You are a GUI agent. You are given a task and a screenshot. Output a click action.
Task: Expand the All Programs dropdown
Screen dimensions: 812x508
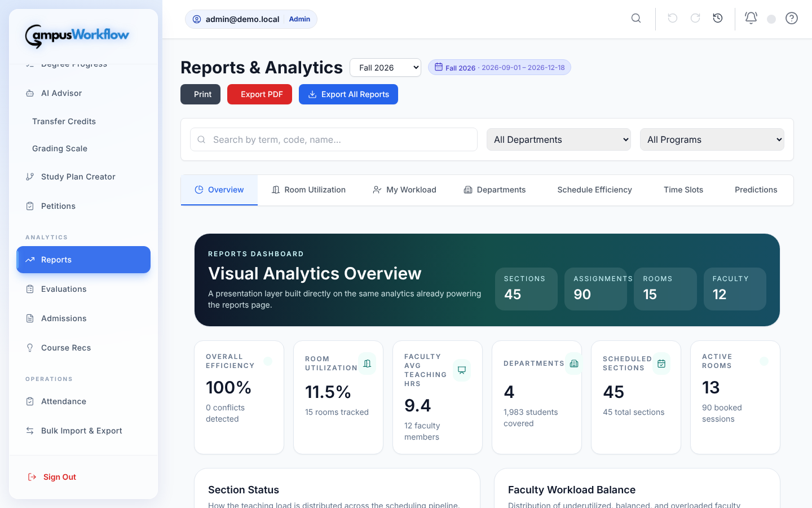pos(712,139)
